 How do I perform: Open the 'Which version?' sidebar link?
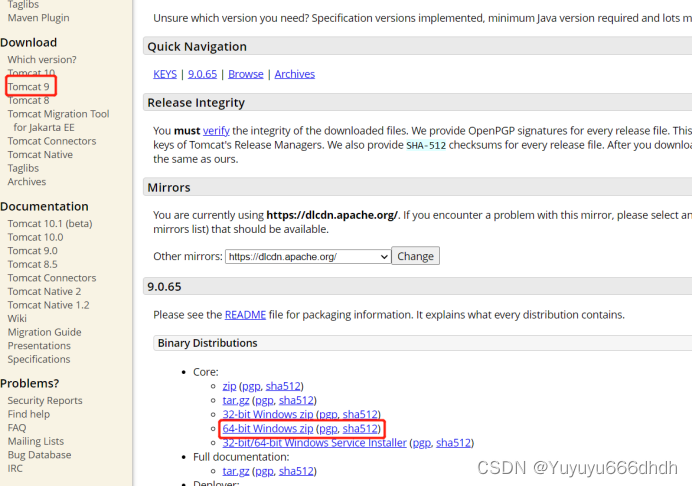pos(42,60)
